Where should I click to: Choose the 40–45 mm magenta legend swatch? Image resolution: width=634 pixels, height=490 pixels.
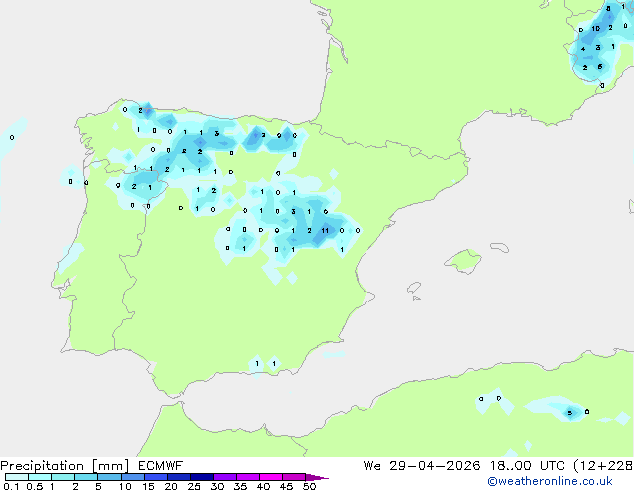(x=271, y=477)
